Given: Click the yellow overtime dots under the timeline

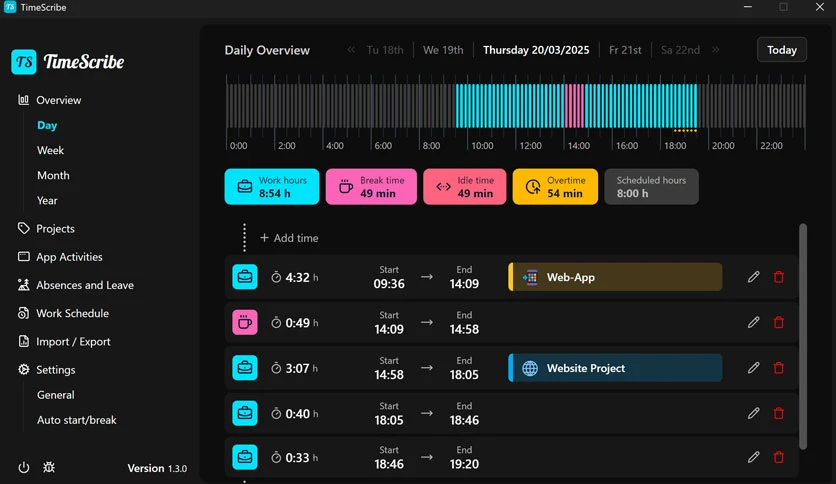Looking at the screenshot, I should coord(685,131).
